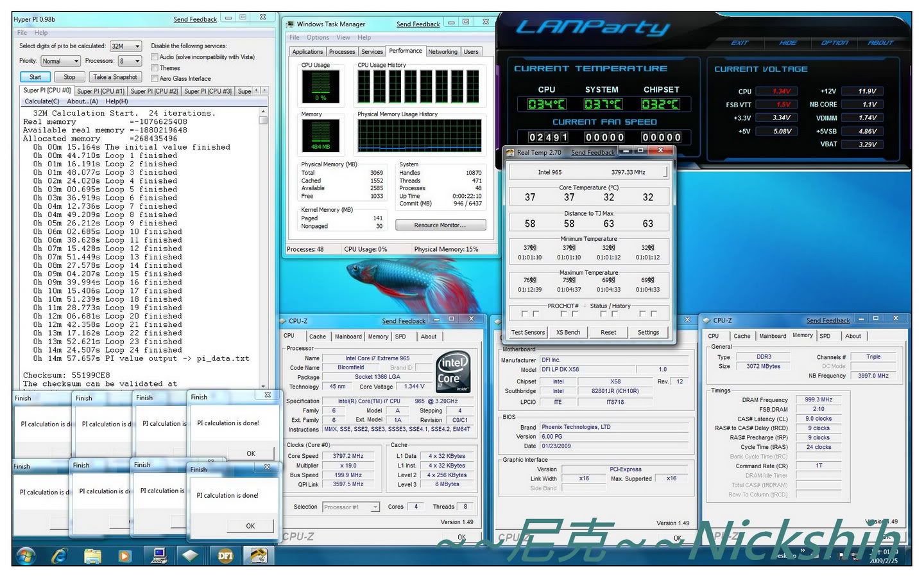The width and height of the screenshot is (924, 578).
Task: Open the File menu in Hyper PI
Action: [22, 33]
